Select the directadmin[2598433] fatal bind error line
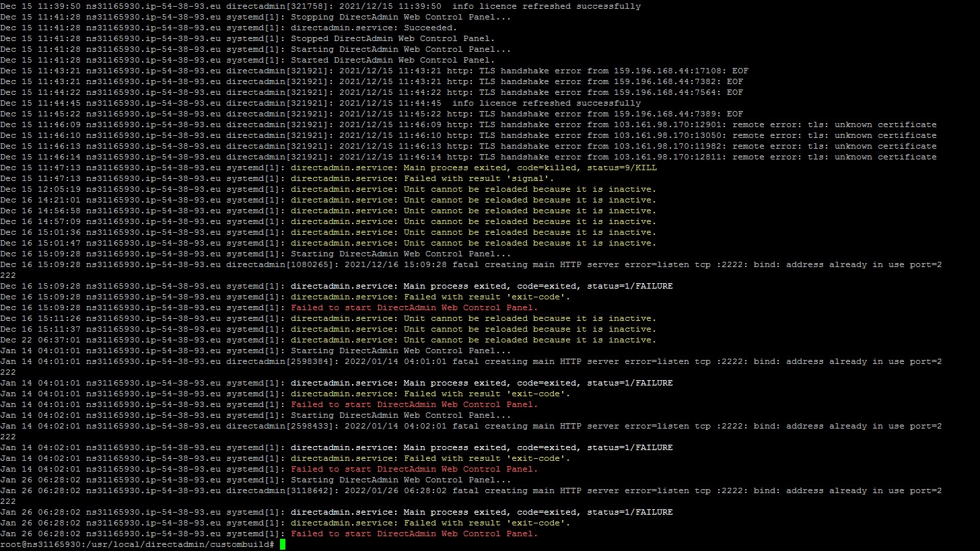980x551 pixels. tap(471, 431)
